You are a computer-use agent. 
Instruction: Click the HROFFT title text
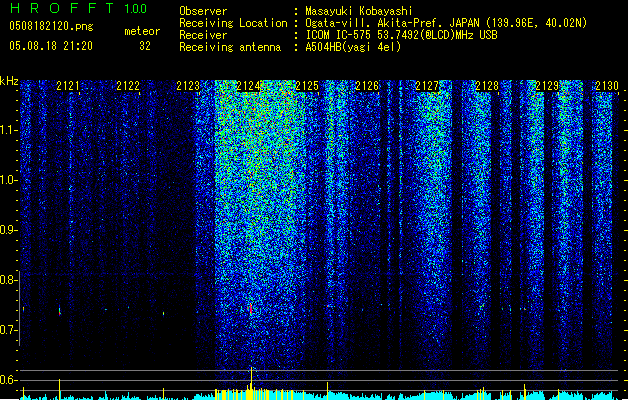click(62, 8)
